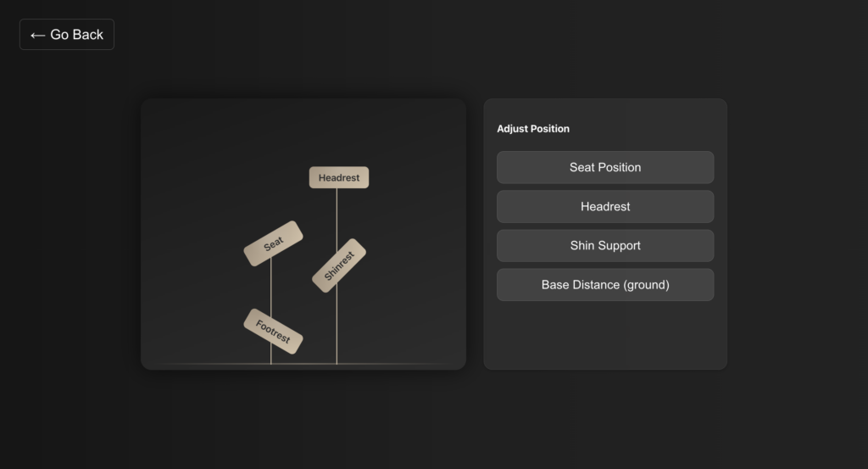Click the line between Headrest and Shinrest tags
Viewport: 868px width, 469px height.
[337, 216]
